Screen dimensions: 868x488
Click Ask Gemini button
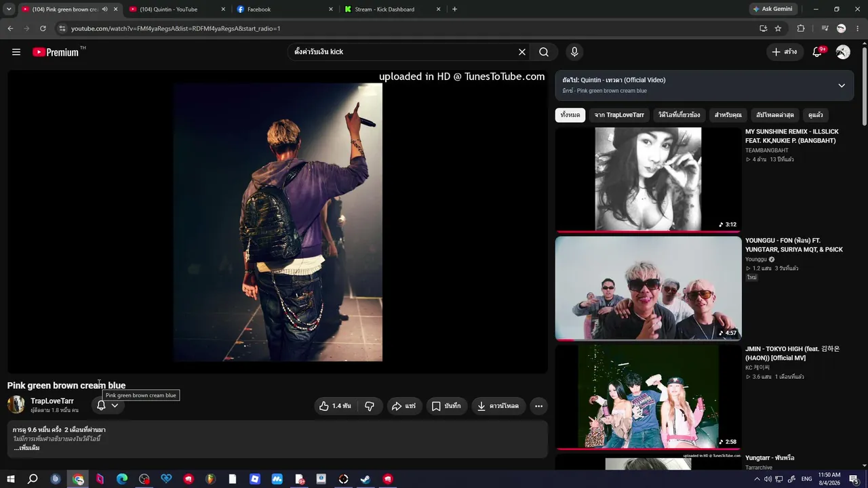[x=772, y=9]
